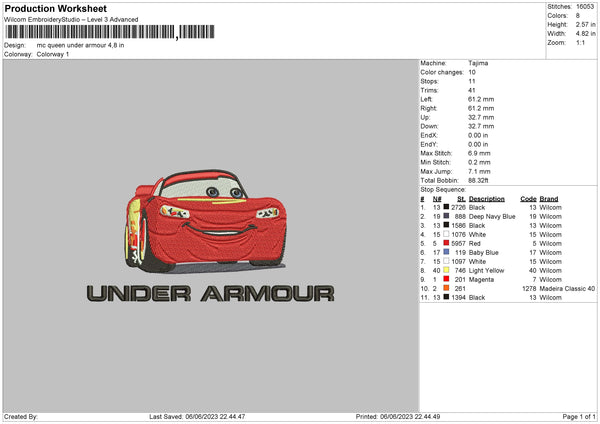Click the 'Colors:' label in the header

coord(557,16)
